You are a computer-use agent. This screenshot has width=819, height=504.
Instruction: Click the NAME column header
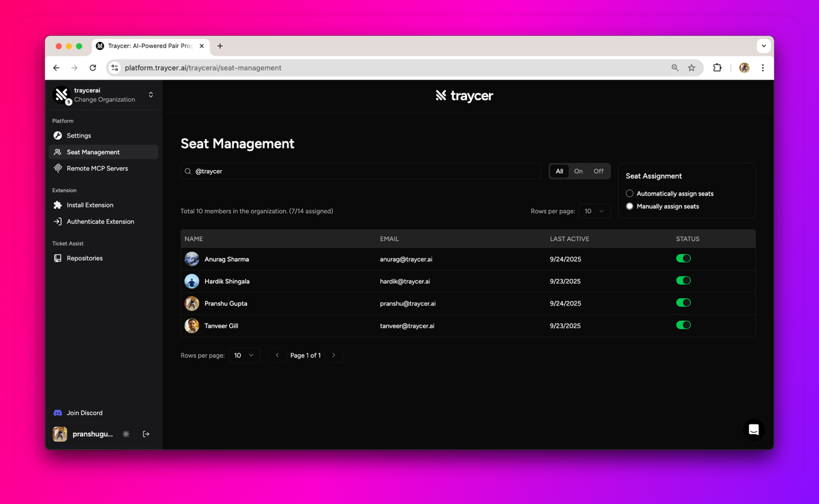pos(194,239)
